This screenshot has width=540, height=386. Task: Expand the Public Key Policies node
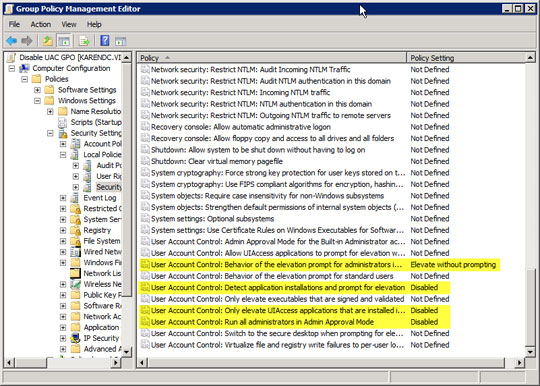pos(63,295)
